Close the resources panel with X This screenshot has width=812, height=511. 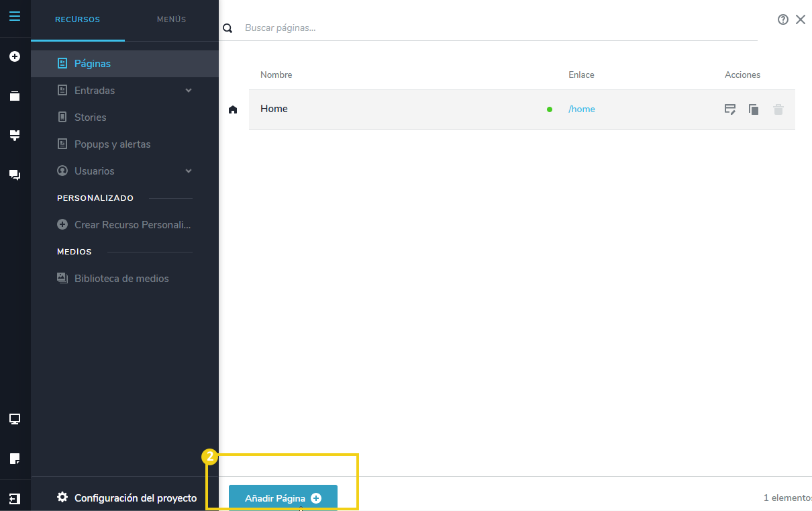tap(801, 19)
